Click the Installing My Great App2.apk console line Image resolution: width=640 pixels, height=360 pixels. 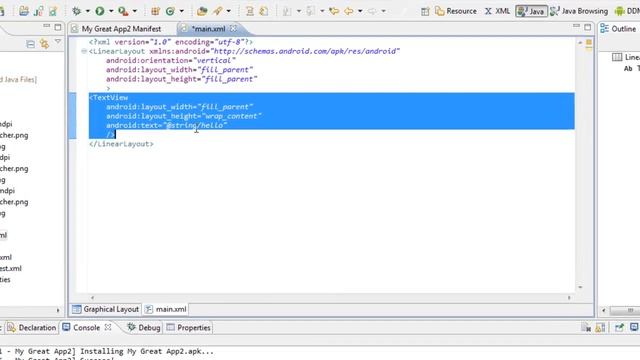point(107,351)
